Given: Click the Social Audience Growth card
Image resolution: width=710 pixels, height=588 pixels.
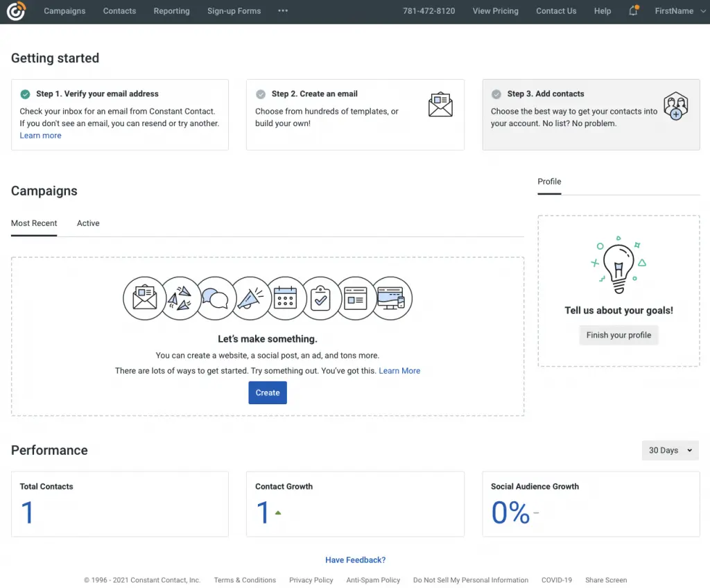Looking at the screenshot, I should pos(591,503).
